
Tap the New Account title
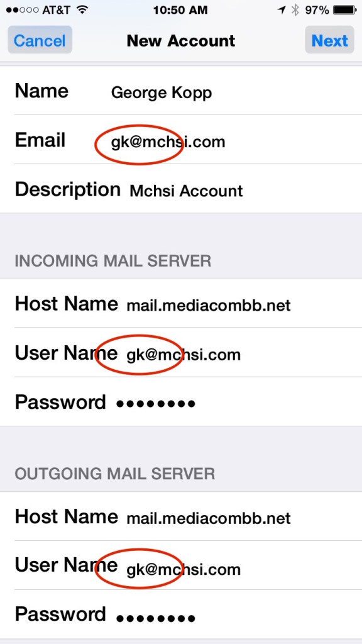click(181, 41)
